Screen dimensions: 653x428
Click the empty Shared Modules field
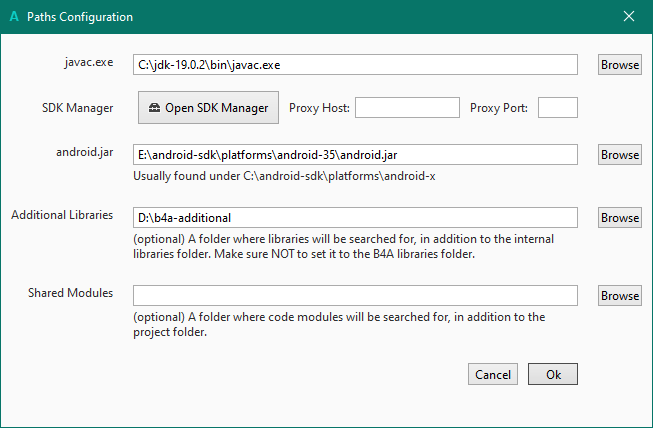pyautogui.click(x=355, y=295)
